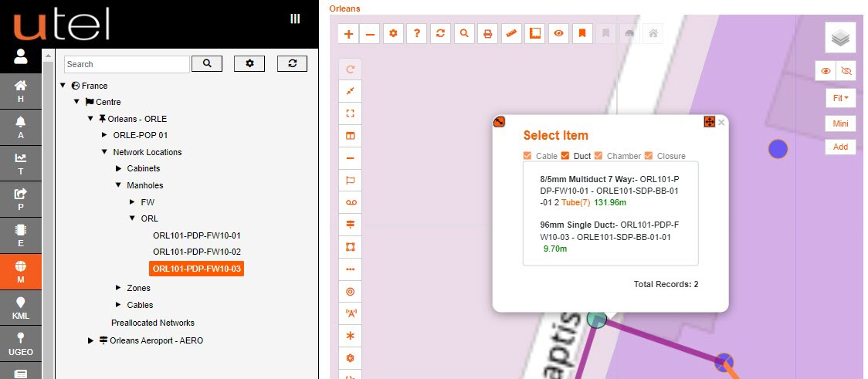Click the tree Search input field
The height and width of the screenshot is (379, 868).
[127, 64]
